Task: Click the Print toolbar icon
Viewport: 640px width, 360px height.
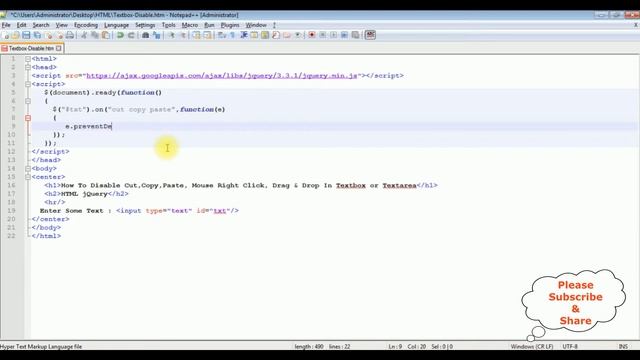Action: [x=70, y=35]
